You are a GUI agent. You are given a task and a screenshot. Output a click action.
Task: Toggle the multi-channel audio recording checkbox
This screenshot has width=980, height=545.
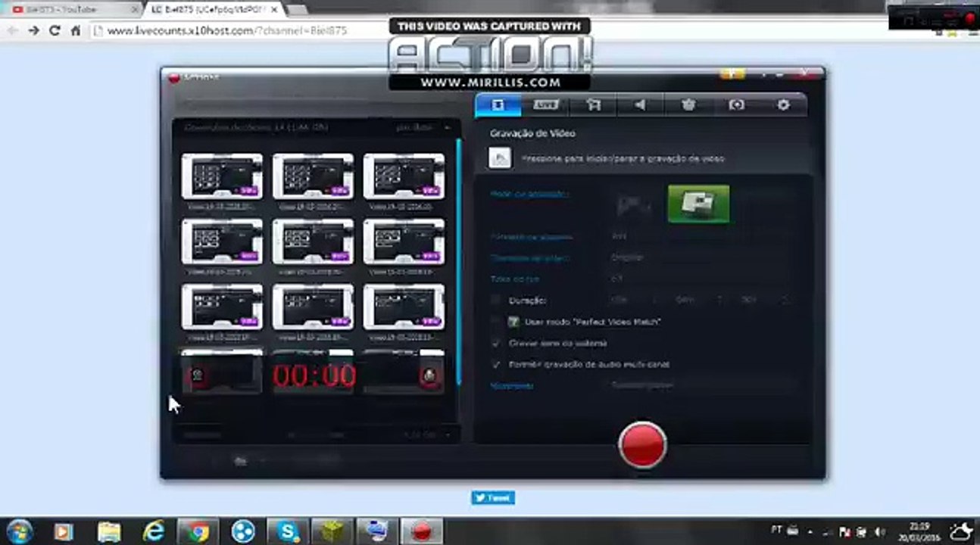pyautogui.click(x=496, y=364)
